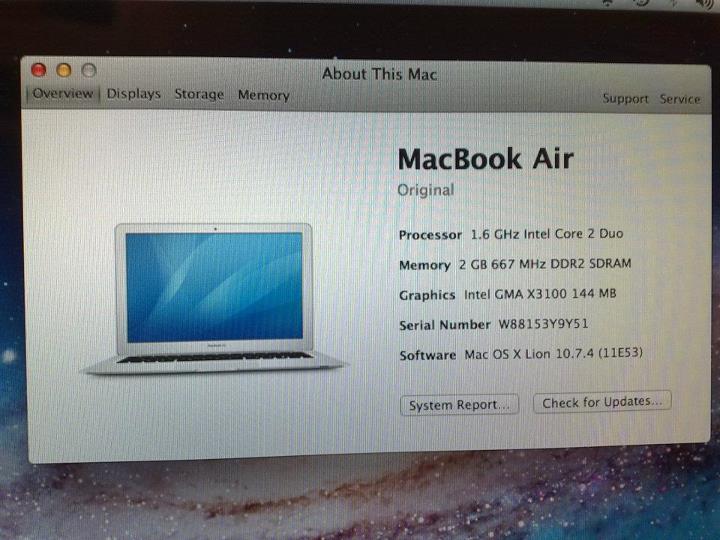Click graphics value Intel GMA X3100 144 MB
Screen dimensions: 720x540
pos(540,293)
